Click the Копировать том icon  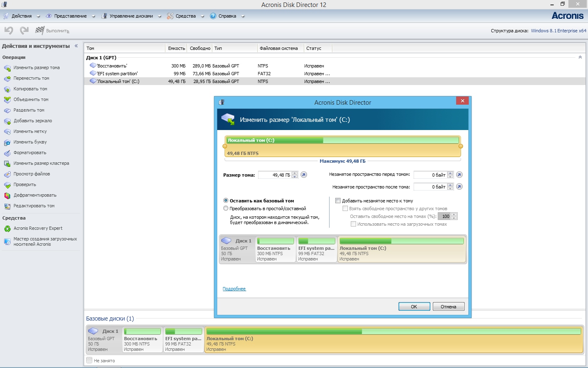coord(7,89)
